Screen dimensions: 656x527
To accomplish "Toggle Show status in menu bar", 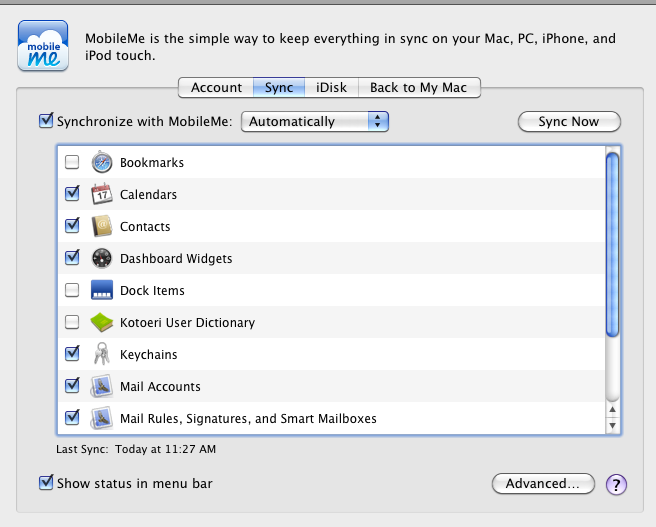I will 46,483.
